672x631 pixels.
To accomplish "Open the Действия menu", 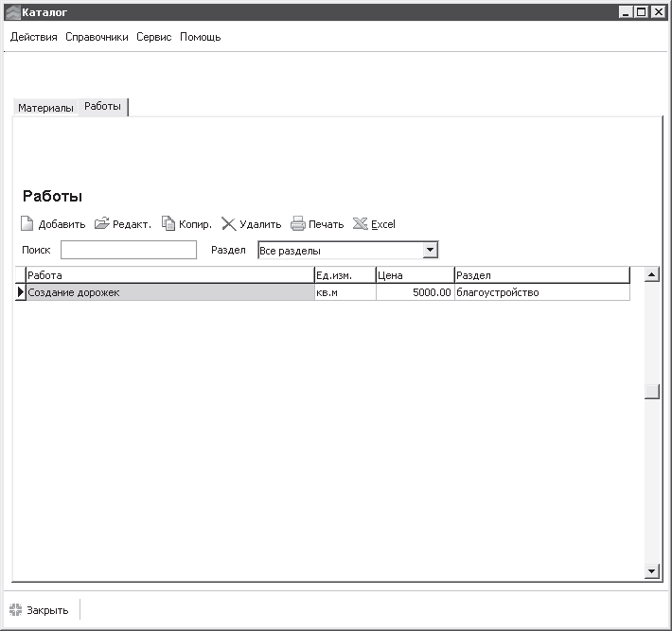I will [x=34, y=37].
